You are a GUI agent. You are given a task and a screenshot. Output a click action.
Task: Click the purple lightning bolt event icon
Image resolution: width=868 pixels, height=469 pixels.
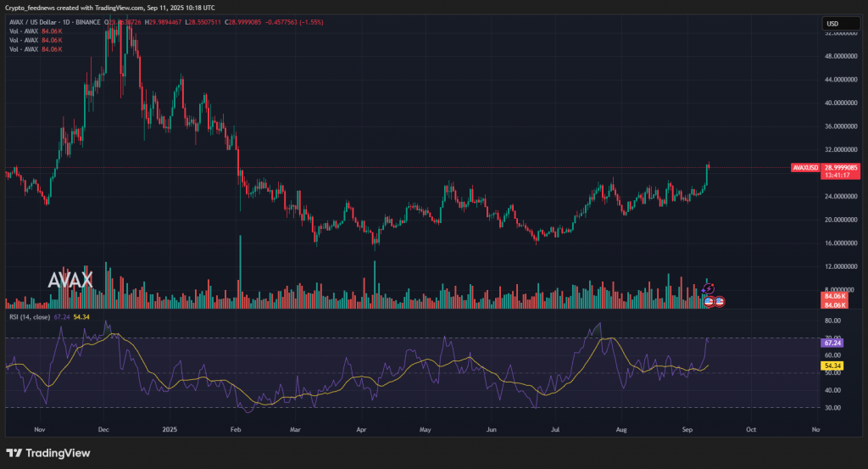tap(710, 290)
